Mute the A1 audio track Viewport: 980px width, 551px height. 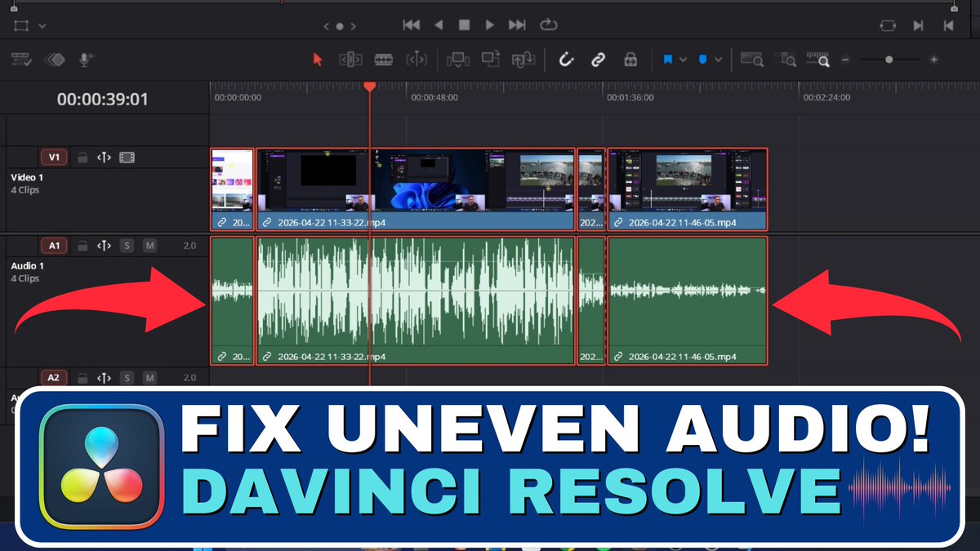tap(149, 245)
